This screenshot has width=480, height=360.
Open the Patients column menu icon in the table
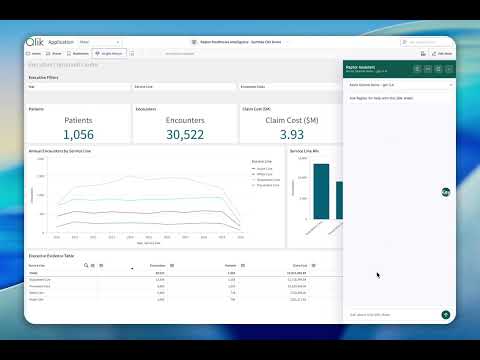pos(243,266)
